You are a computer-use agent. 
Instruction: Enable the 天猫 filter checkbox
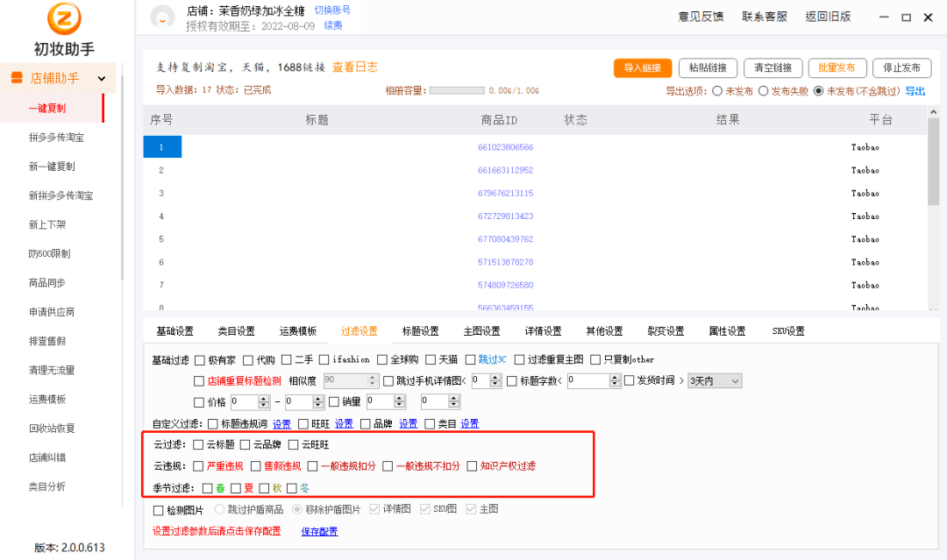431,360
